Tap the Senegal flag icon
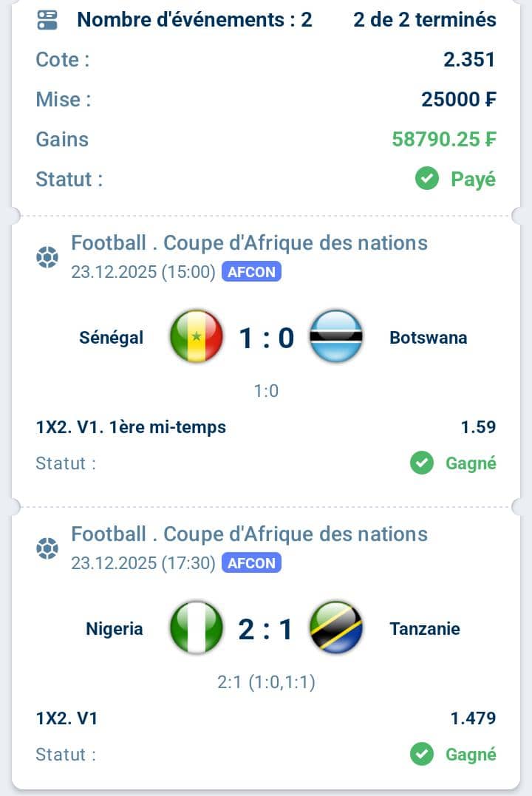The width and height of the screenshot is (532, 796). click(196, 337)
